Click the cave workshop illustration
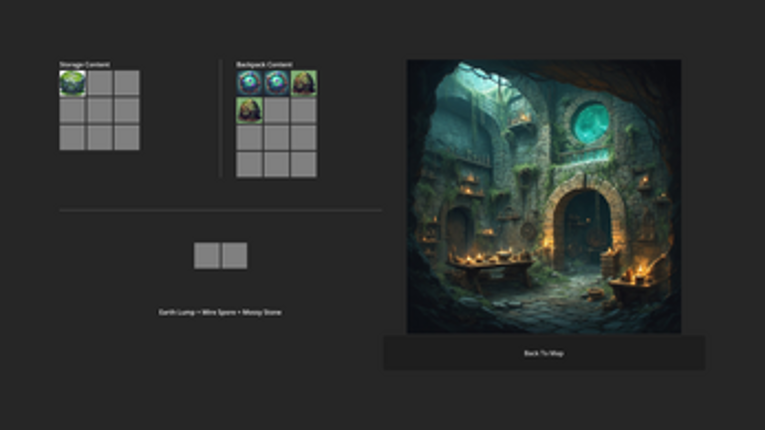 [x=544, y=197]
